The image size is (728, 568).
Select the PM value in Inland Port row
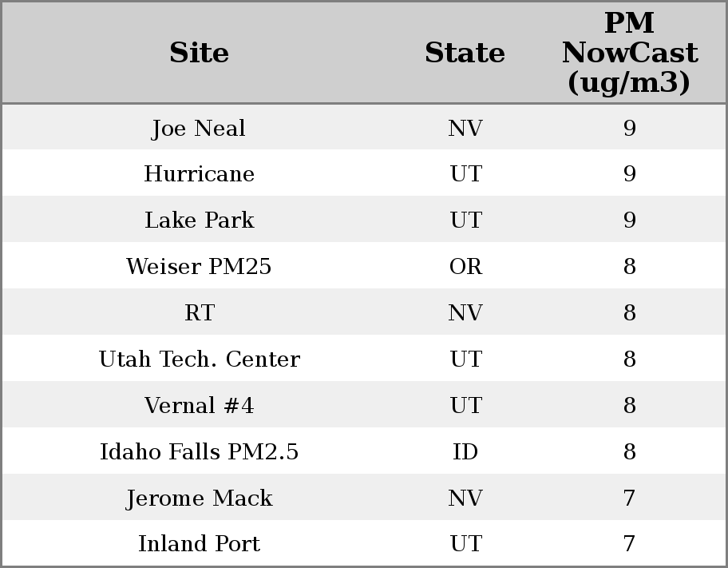point(629,544)
